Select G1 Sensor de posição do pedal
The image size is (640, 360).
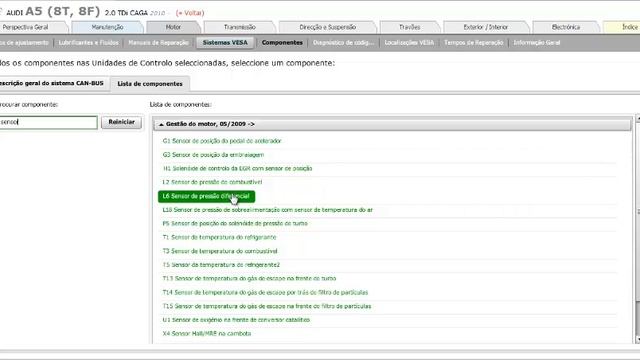pyautogui.click(x=222, y=141)
